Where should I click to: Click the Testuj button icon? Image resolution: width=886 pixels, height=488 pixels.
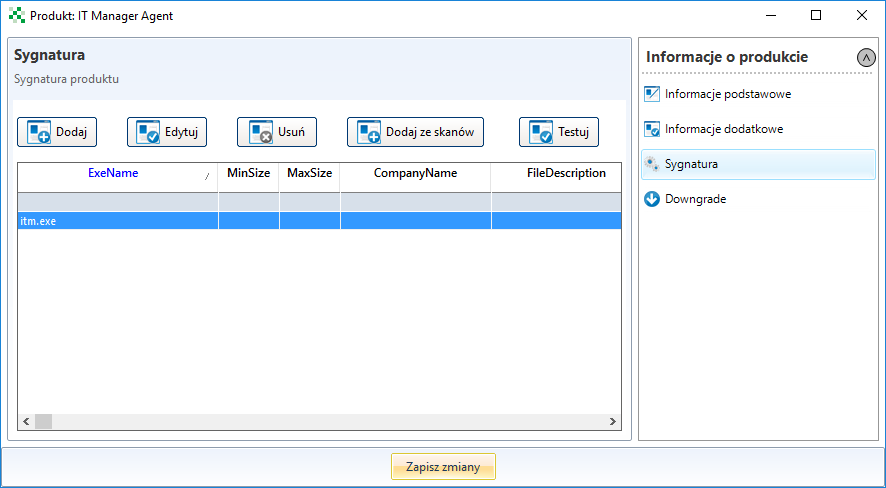pyautogui.click(x=541, y=132)
